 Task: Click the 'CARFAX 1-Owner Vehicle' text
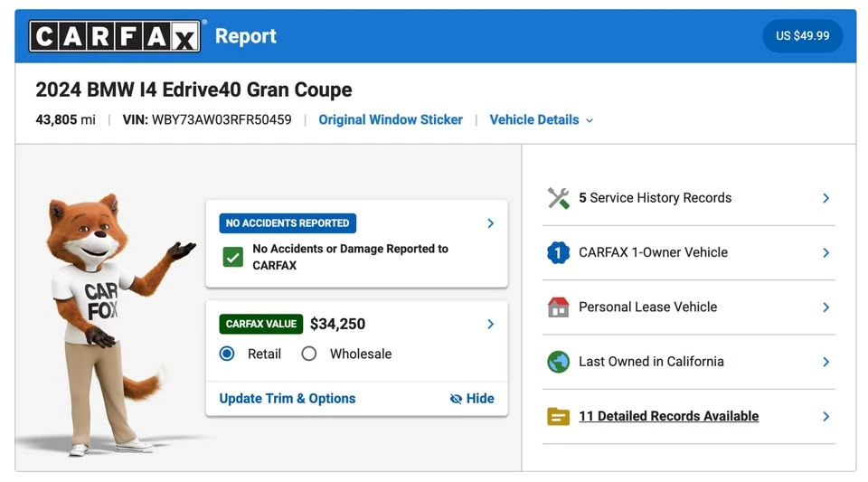[x=653, y=253]
